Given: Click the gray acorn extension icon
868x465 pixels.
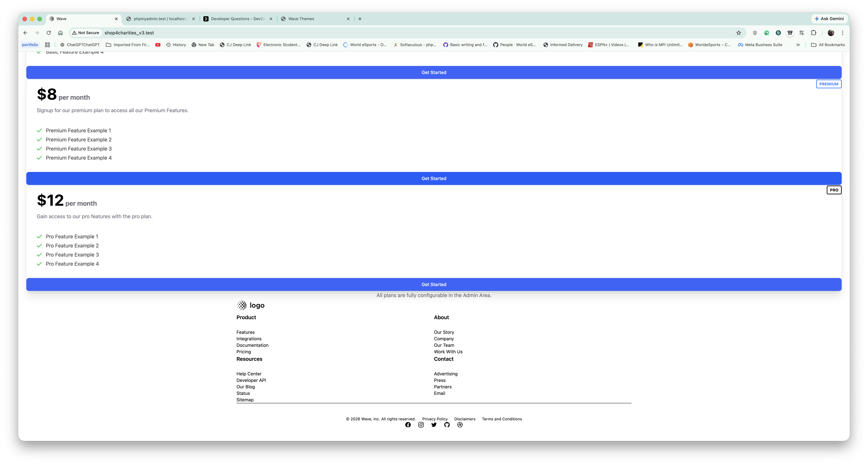Looking at the screenshot, I should 755,33.
